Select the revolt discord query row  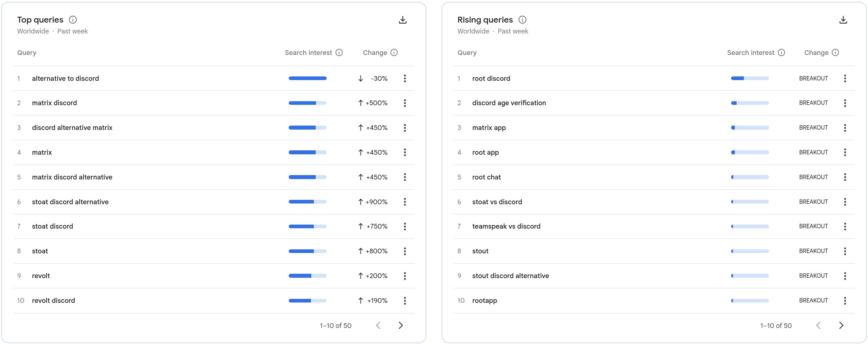pos(53,301)
